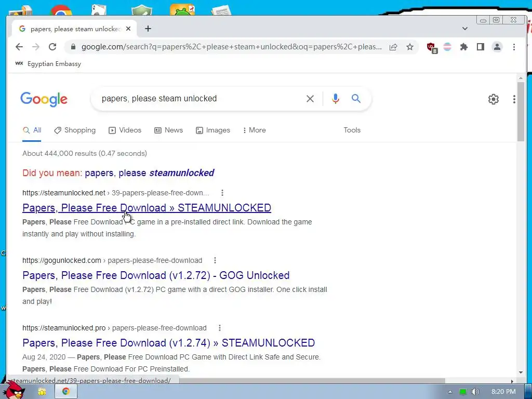Click the forward navigation arrow
Screen dimensions: 532x399
click(36, 47)
